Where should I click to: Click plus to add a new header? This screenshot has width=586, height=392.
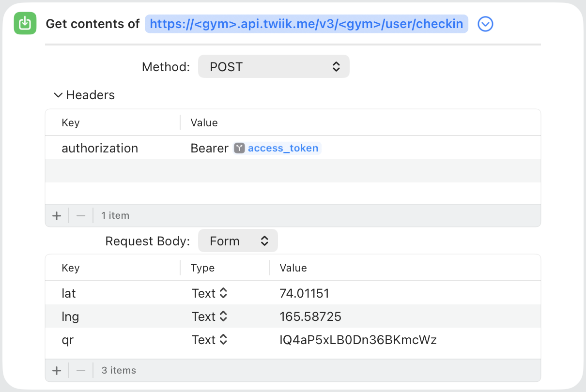click(57, 215)
